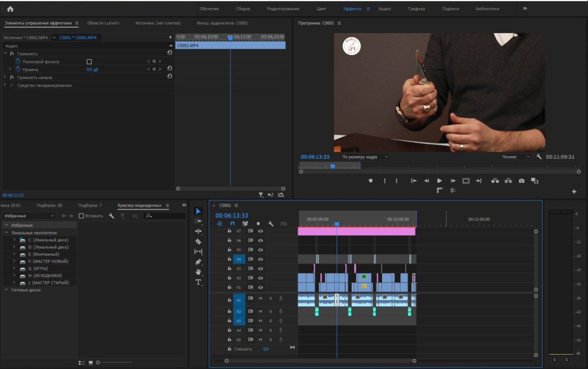Viewport: 588px width, 369px height.
Task: Reset the Громкость effect
Action: click(169, 53)
